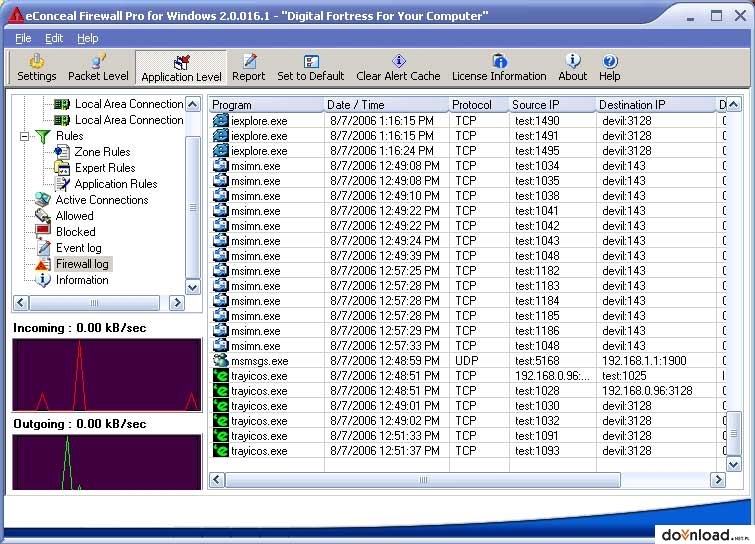The width and height of the screenshot is (755, 544).
Task: Click date 8/7/2006 12:57:33 PM cell
Action: [385, 346]
